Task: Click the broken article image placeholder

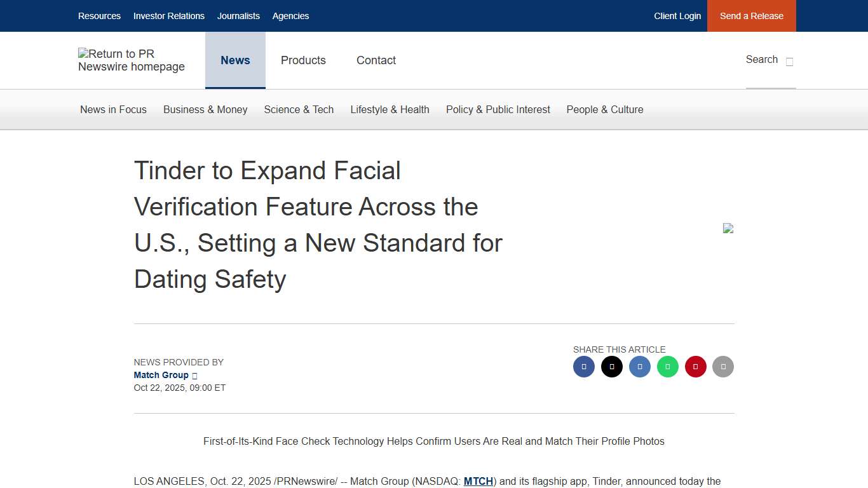Action: click(x=728, y=228)
